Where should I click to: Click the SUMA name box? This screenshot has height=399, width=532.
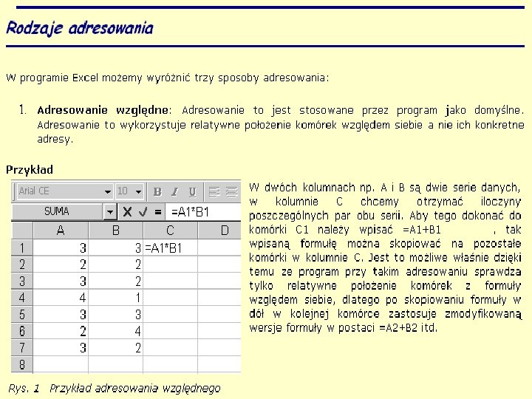[57, 212]
